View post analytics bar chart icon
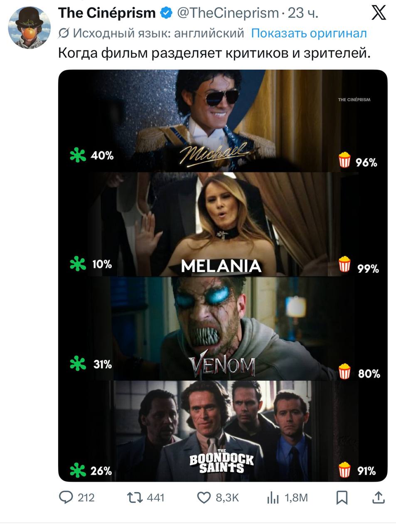Image resolution: width=396 pixels, height=532 pixels. pos(273,498)
